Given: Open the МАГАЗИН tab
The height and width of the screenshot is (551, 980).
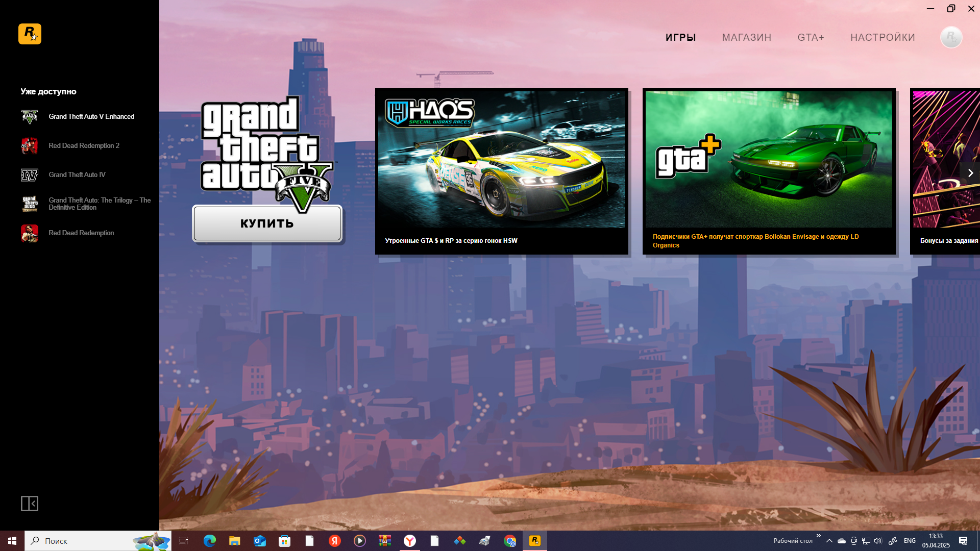Looking at the screenshot, I should [746, 37].
